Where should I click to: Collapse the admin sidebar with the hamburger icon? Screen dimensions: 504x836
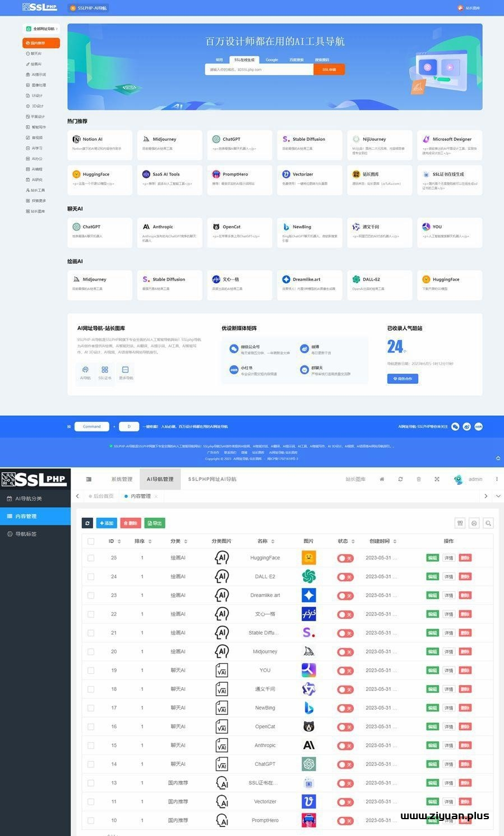pos(89,479)
